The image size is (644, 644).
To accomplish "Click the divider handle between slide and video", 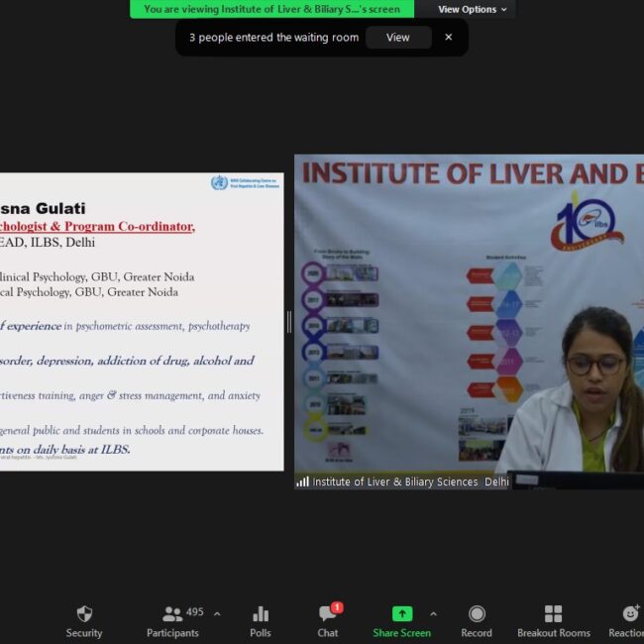I will pyautogui.click(x=289, y=322).
